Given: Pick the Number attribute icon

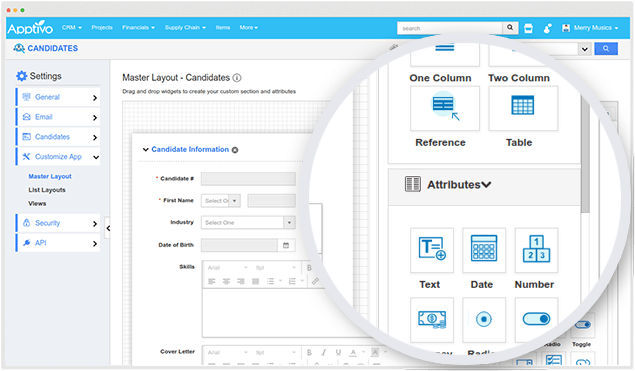Looking at the screenshot, I should [x=536, y=250].
